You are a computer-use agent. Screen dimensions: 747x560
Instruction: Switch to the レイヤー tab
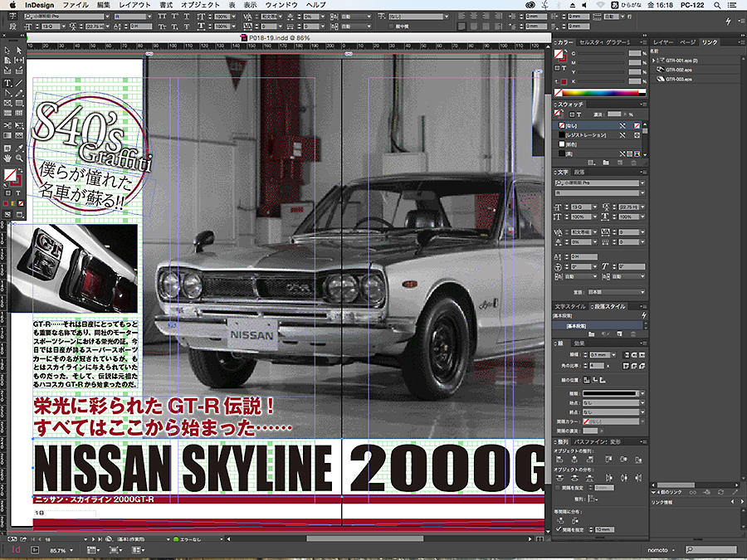click(x=663, y=42)
